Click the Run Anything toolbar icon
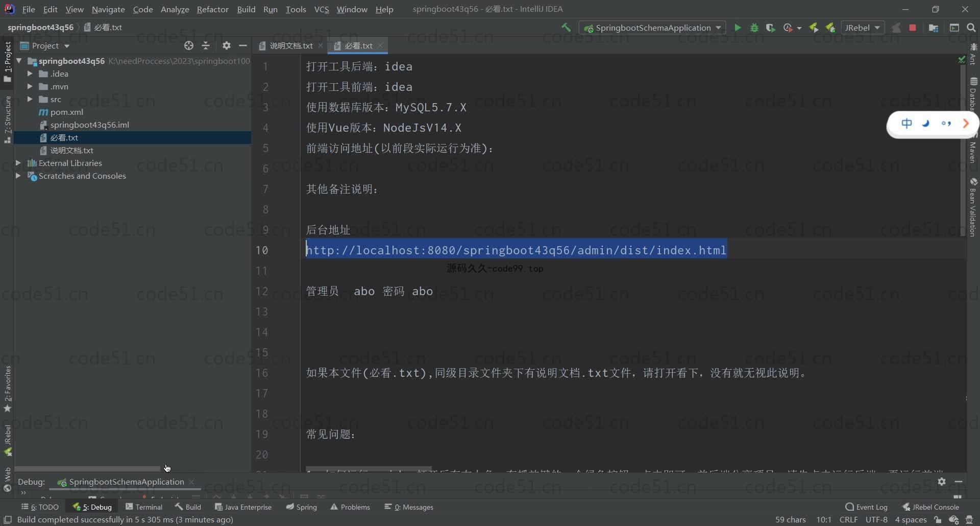The width and height of the screenshot is (980, 526). [x=954, y=28]
